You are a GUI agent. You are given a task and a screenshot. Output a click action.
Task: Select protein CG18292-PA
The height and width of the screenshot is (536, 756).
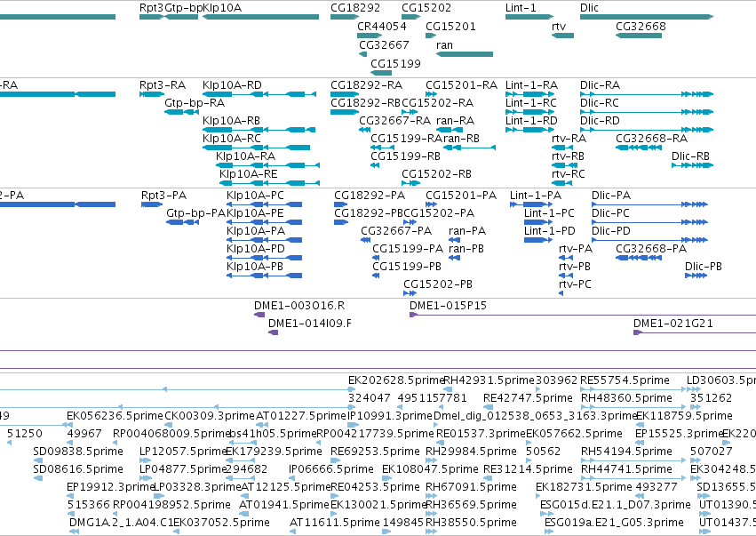[x=341, y=204]
